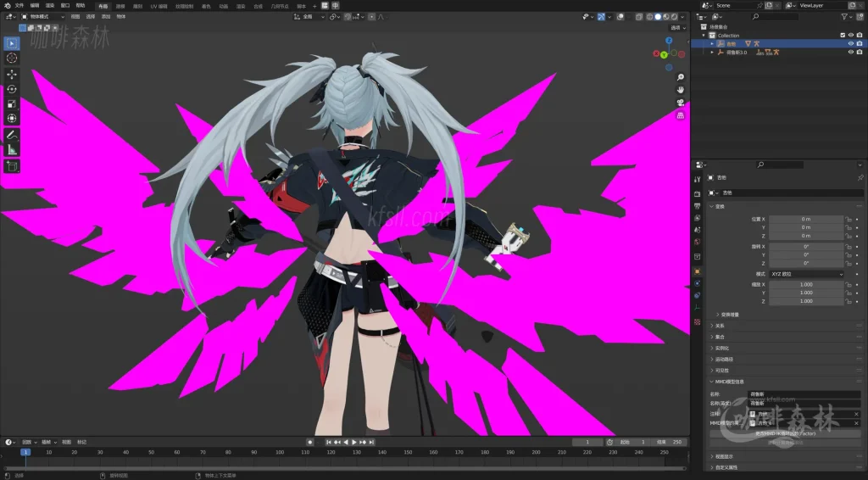Select the Scale tool
The image size is (868, 480).
(12, 103)
